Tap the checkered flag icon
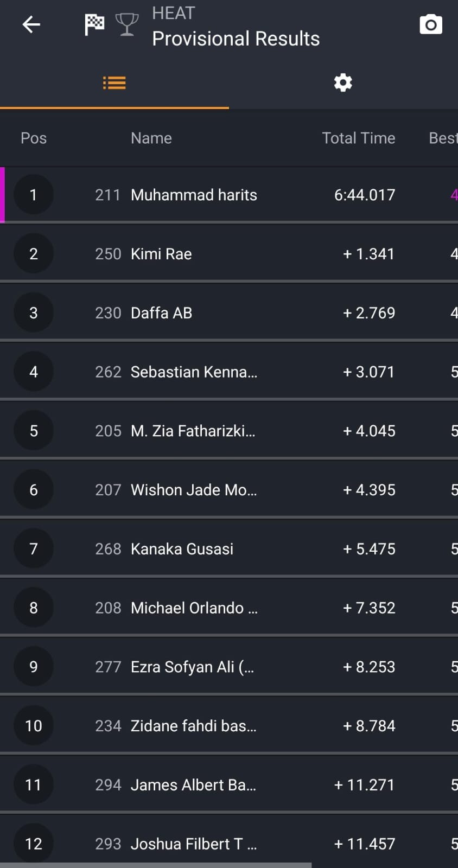The height and width of the screenshot is (868, 458). (94, 24)
